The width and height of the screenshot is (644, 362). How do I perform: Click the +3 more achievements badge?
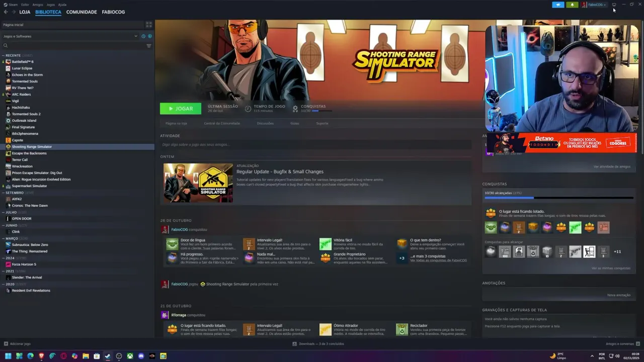click(401, 258)
